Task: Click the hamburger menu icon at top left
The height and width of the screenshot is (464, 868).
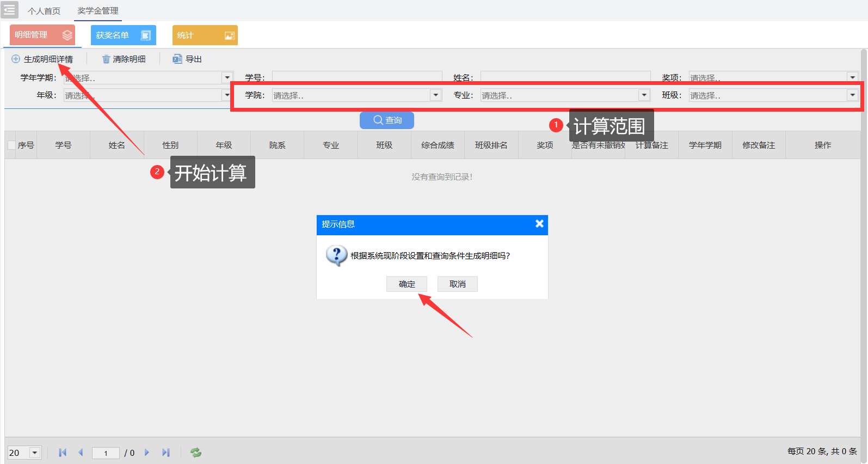Action: 9,10
